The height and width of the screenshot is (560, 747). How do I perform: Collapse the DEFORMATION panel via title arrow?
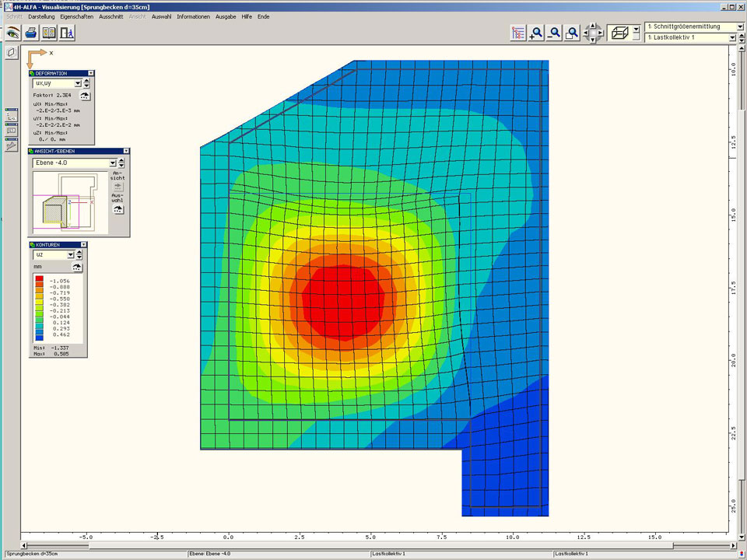click(90, 73)
